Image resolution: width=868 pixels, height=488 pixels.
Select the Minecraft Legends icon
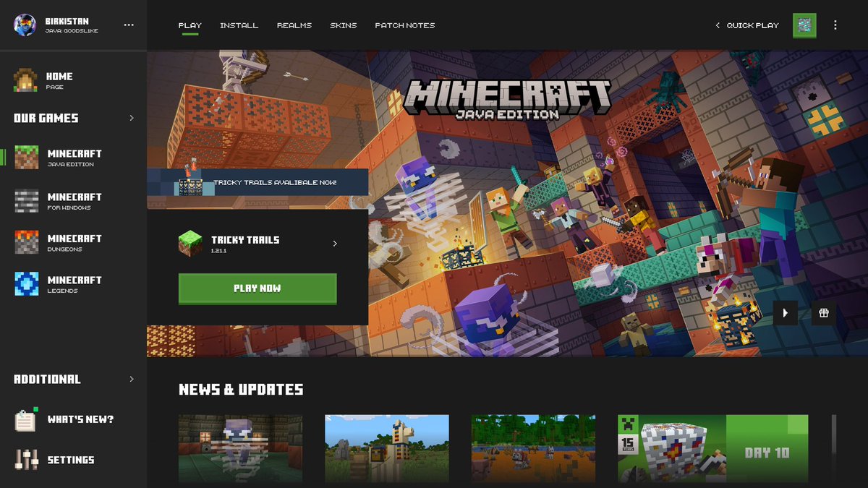point(27,284)
